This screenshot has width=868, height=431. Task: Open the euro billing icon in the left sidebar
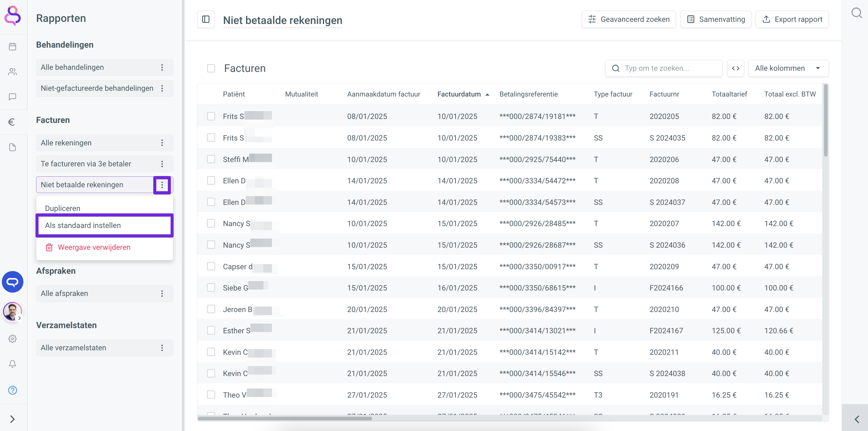pos(12,122)
